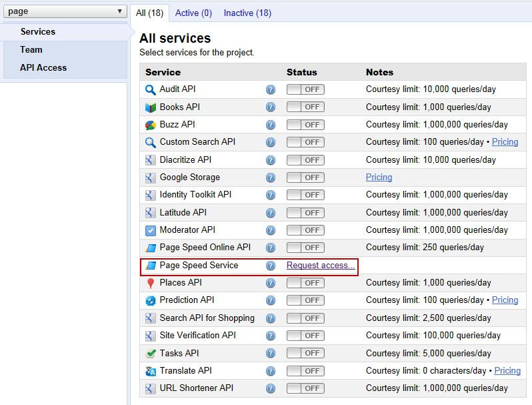This screenshot has width=532, height=405.
Task: Click the Service column header
Action: (163, 72)
